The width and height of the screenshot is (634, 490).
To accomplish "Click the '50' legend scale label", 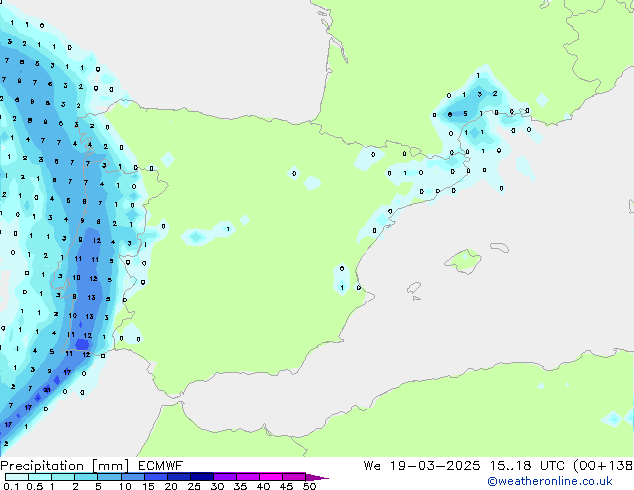I will coord(310,486).
